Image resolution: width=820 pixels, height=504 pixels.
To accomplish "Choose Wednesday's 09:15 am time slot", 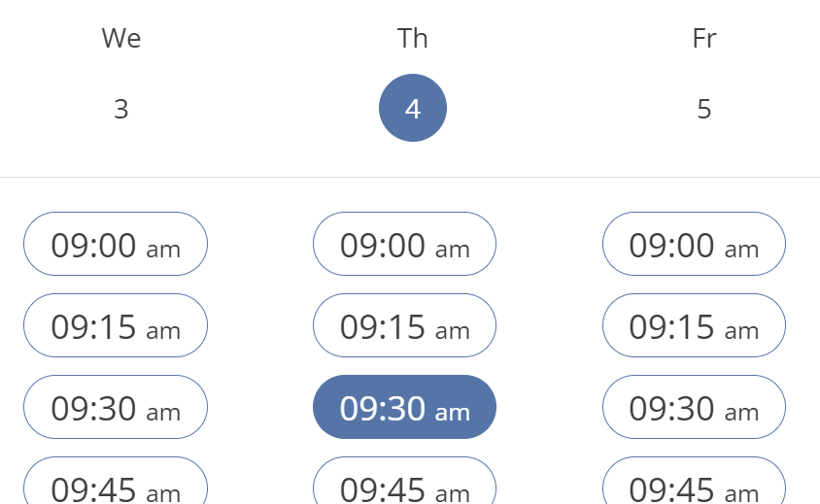I will [x=116, y=326].
